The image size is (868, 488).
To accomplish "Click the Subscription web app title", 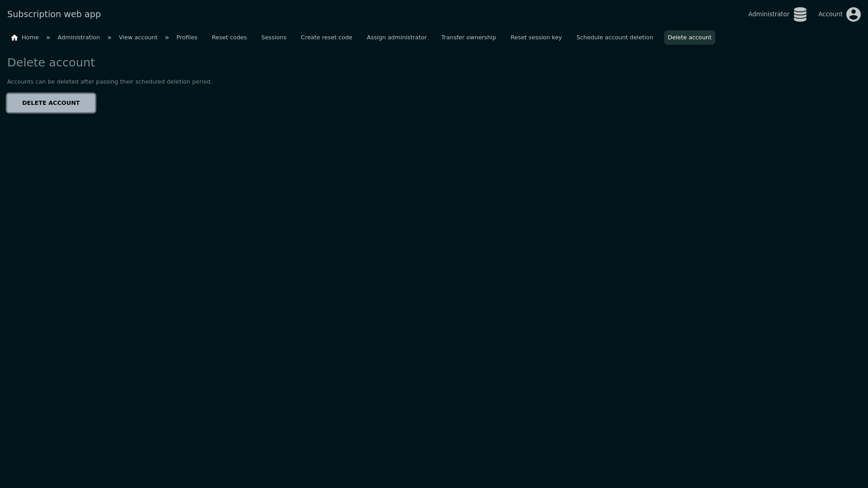I will (54, 14).
